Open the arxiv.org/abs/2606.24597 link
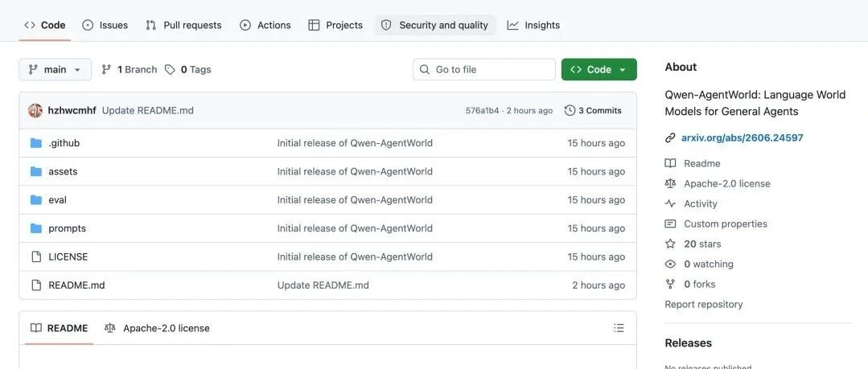Viewport: 868px width, 369px height. (x=742, y=137)
